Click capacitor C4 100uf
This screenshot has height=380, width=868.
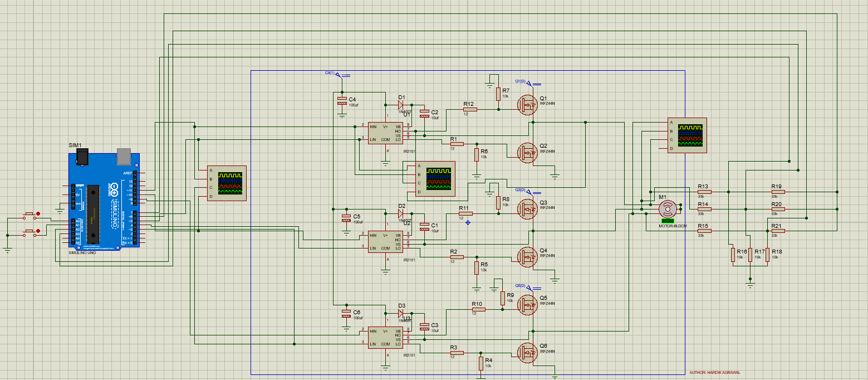342,102
